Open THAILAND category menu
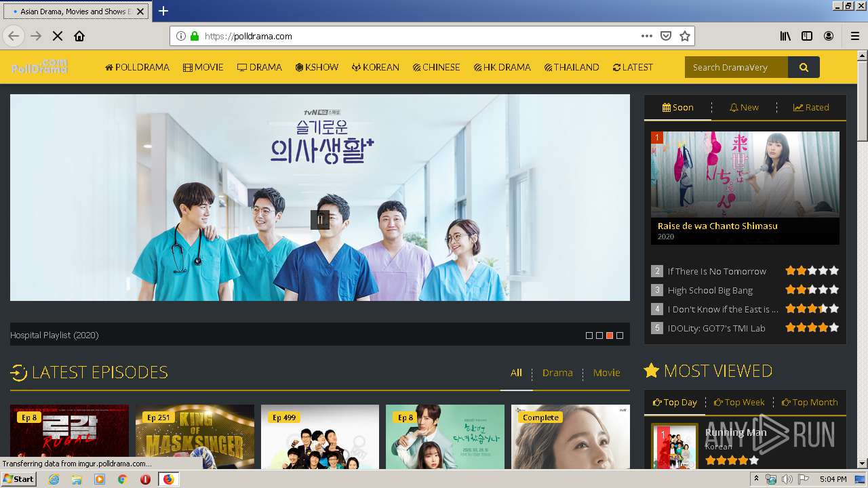This screenshot has height=488, width=868. click(x=572, y=67)
